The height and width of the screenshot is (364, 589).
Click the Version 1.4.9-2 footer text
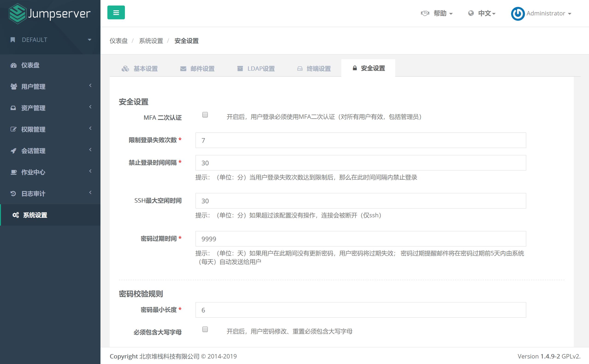tap(549, 356)
